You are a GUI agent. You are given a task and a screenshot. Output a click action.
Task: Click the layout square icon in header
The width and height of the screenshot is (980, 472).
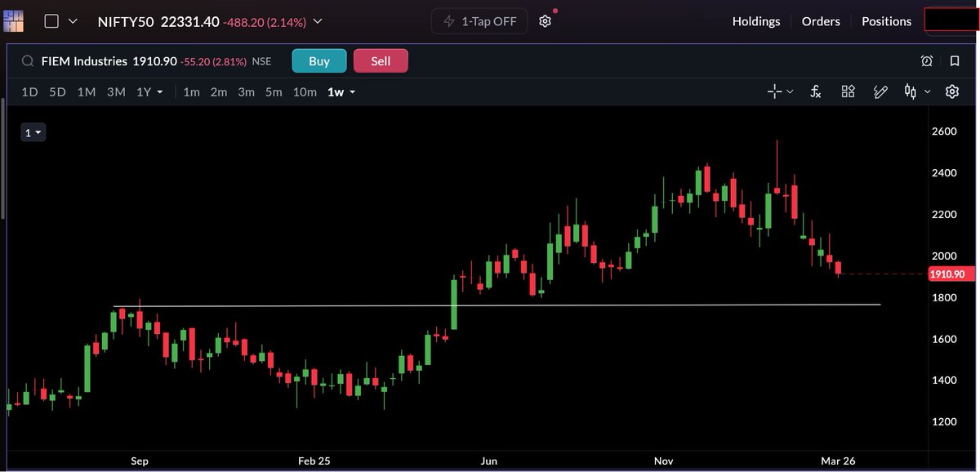tap(51, 21)
